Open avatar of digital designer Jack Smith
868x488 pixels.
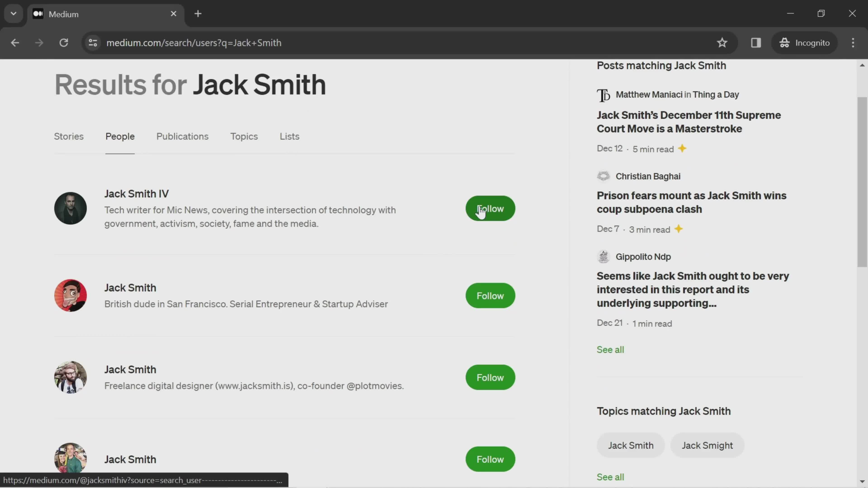click(71, 378)
